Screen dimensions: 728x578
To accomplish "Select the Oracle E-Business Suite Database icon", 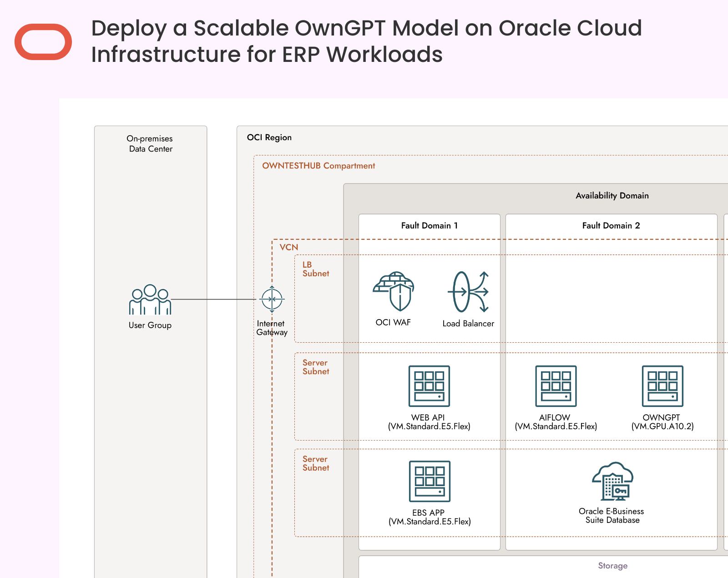I will (612, 482).
